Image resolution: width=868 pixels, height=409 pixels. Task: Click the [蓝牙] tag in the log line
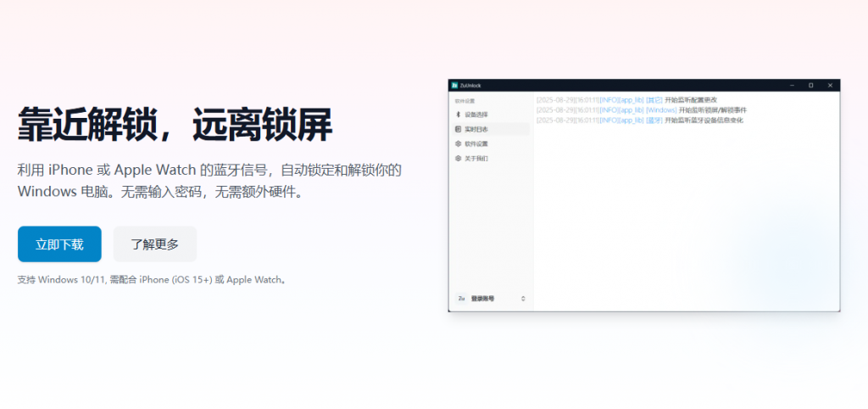click(x=654, y=120)
